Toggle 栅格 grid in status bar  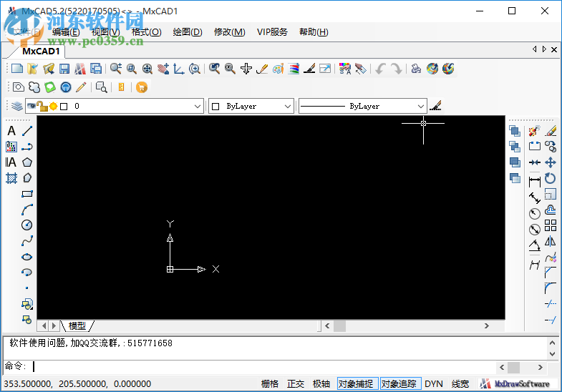(x=269, y=383)
